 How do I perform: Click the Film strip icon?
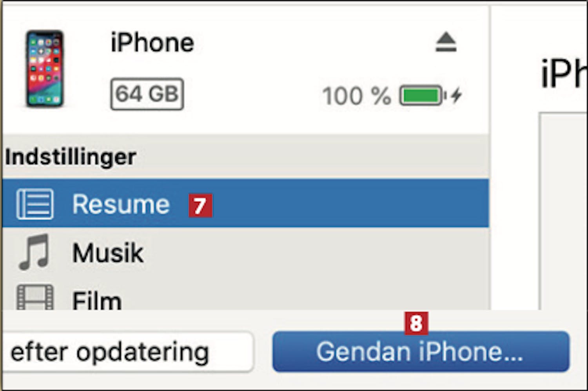[35, 297]
